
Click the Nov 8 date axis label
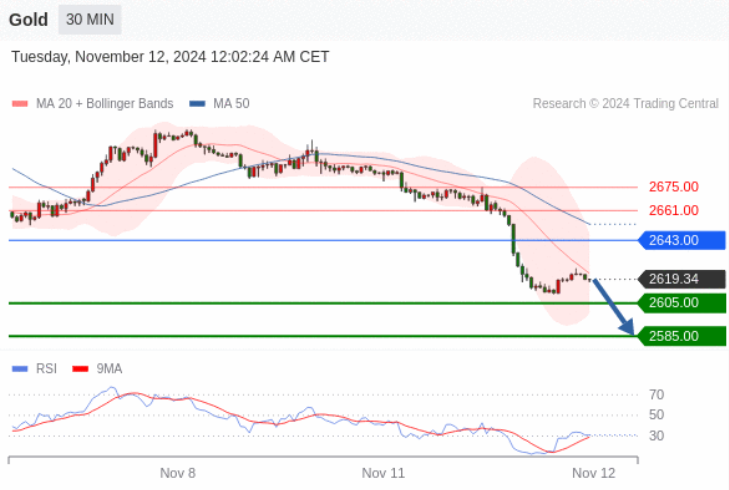tap(178, 473)
